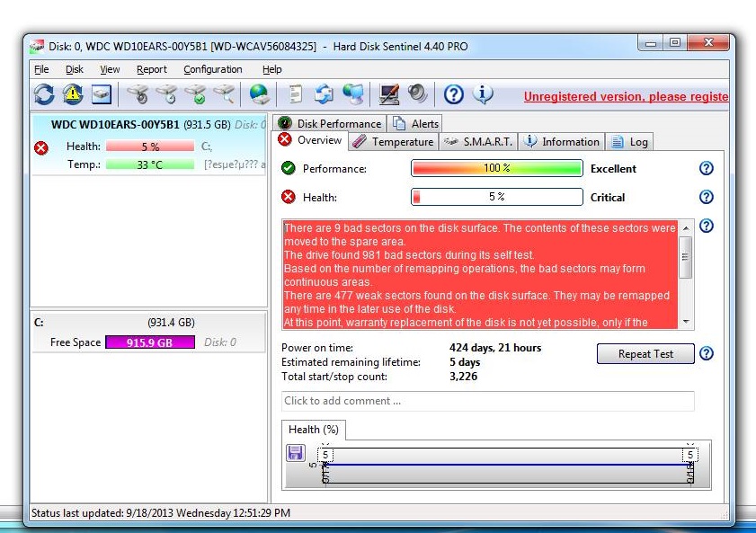Switch to the Temperature tab

tap(394, 142)
